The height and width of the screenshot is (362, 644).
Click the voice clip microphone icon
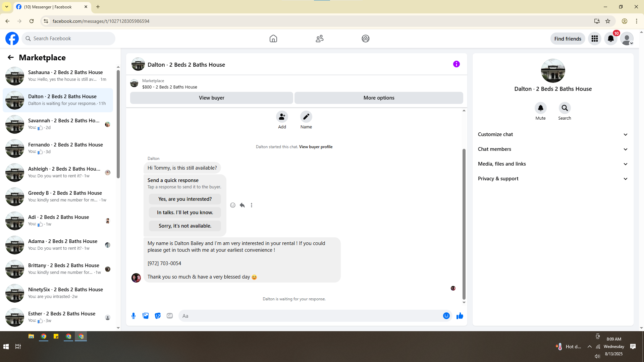click(x=133, y=316)
